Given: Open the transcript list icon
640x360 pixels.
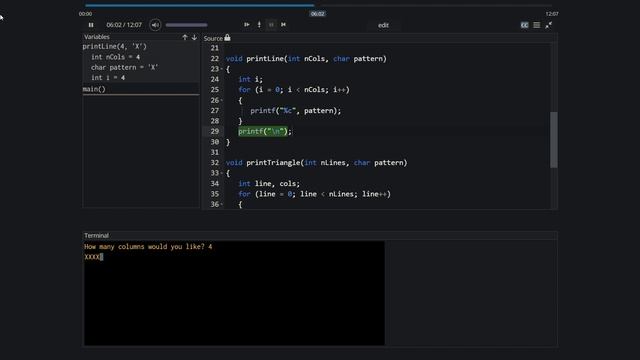Looking at the screenshot, I should tap(537, 25).
